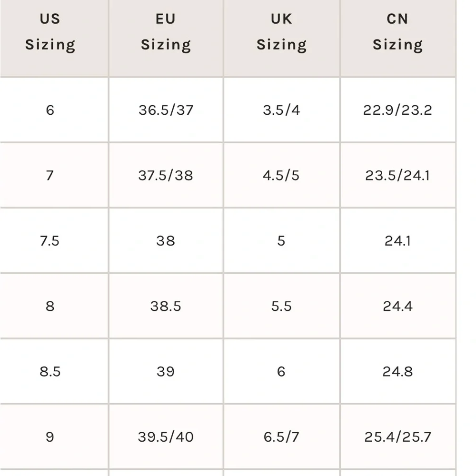Click the UK size 6.5/7 cell

281,436
